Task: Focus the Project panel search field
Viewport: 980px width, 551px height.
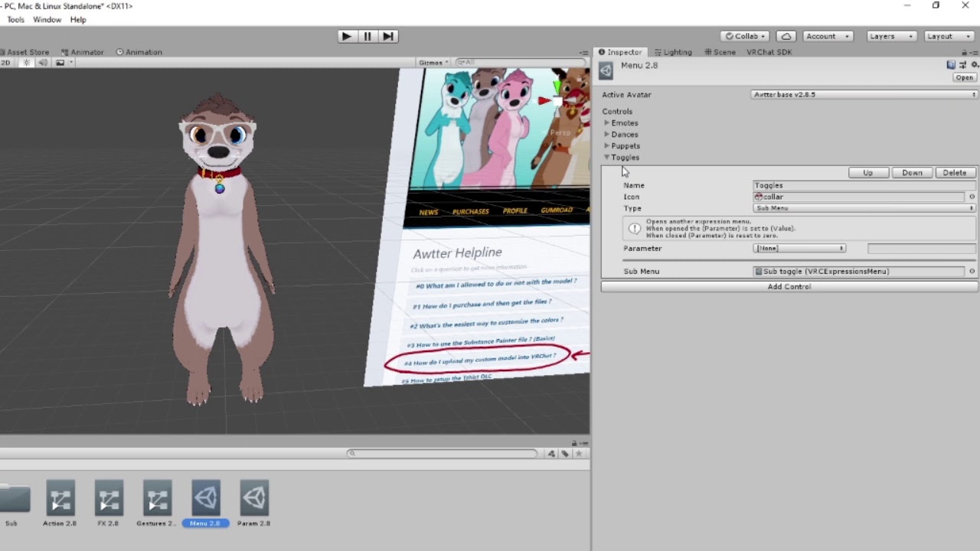Action: click(443, 453)
